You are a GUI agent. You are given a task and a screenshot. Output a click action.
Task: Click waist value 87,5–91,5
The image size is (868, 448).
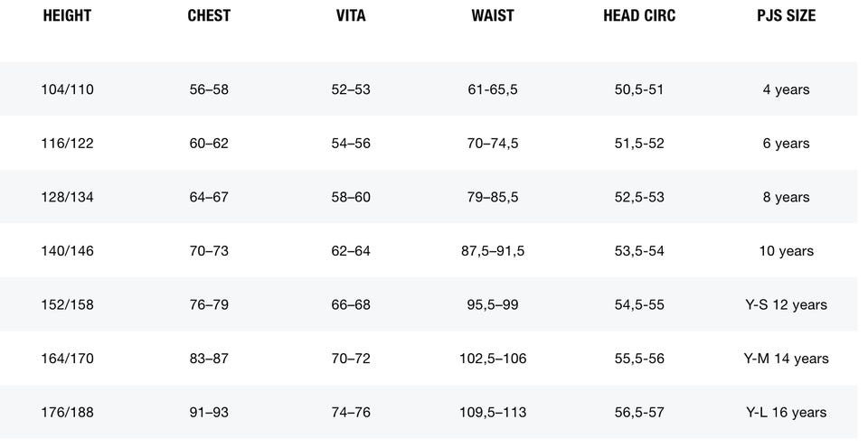(x=493, y=251)
